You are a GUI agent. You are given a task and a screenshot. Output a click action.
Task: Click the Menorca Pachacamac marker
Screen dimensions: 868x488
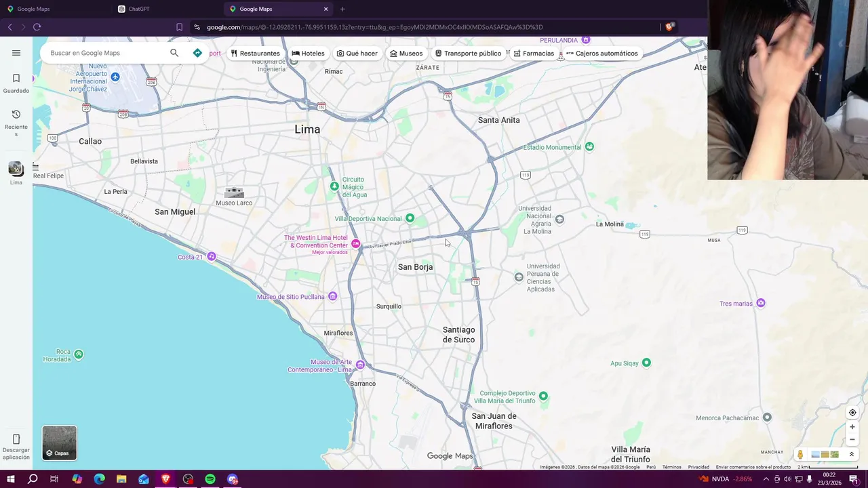pos(767,418)
